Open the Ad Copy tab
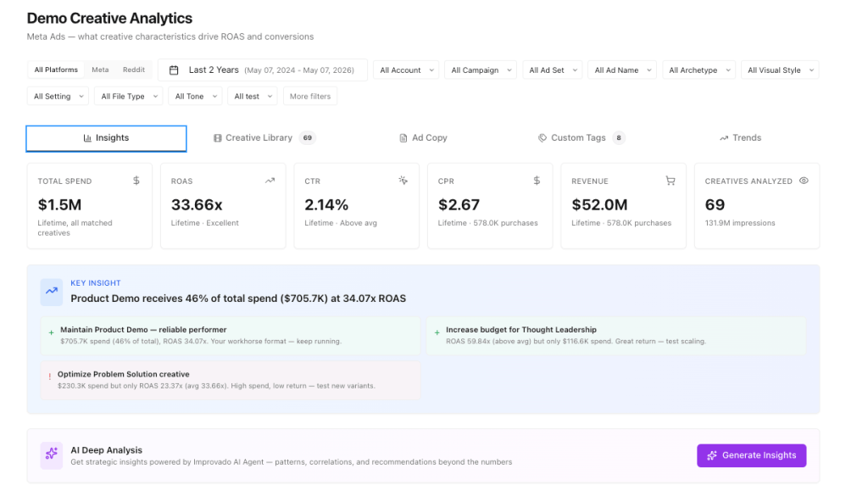This screenshot has height=502, width=868. point(424,138)
